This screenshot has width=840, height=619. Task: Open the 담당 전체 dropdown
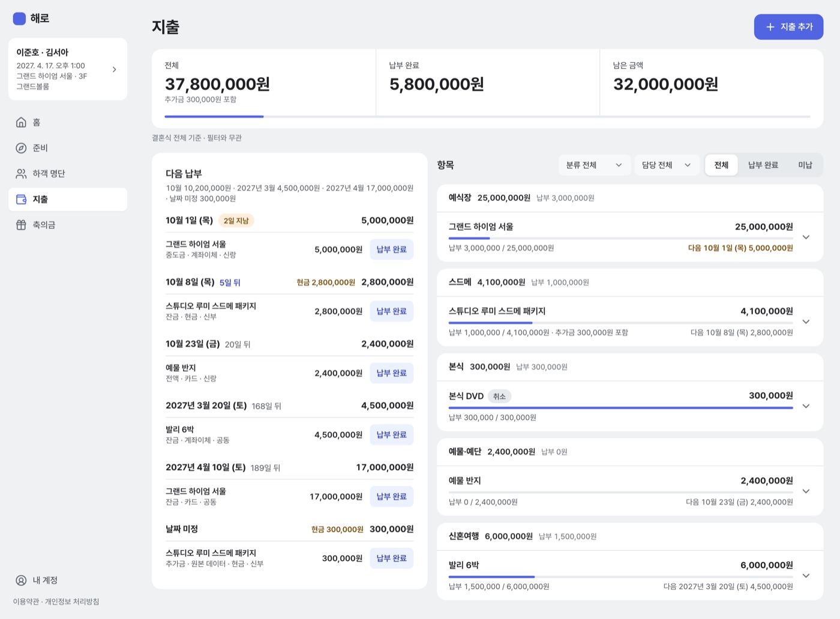click(x=667, y=165)
